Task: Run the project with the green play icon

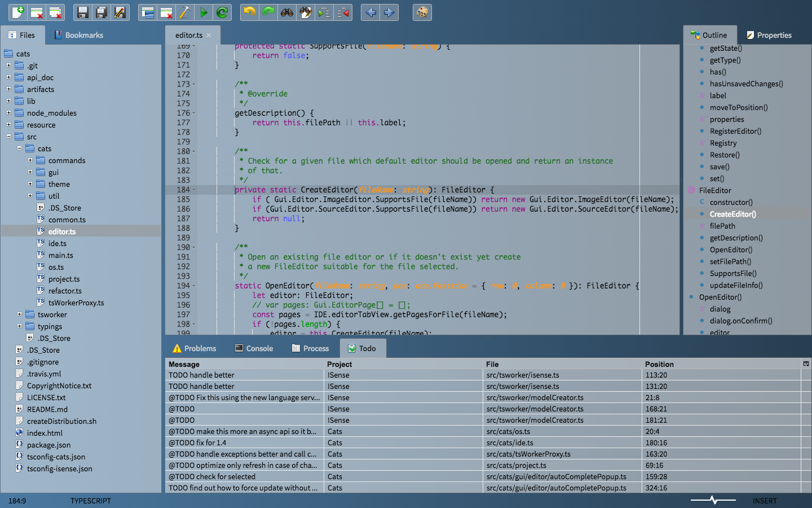Action: point(204,12)
